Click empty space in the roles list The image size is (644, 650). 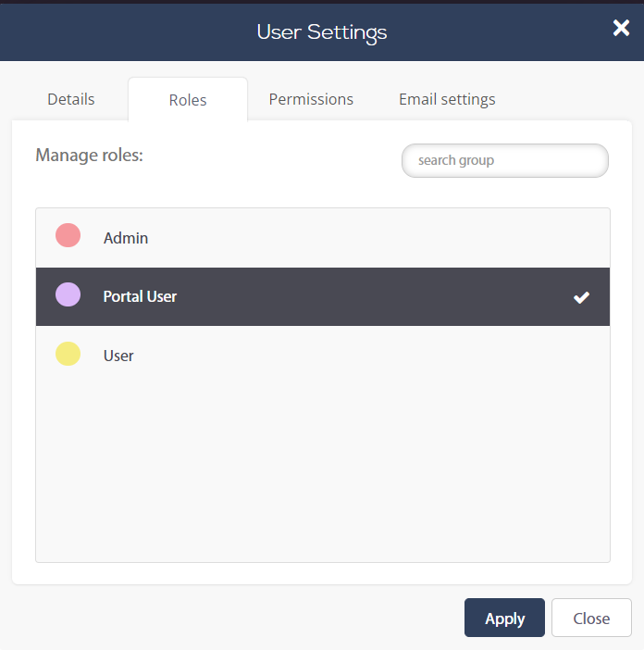click(x=323, y=472)
